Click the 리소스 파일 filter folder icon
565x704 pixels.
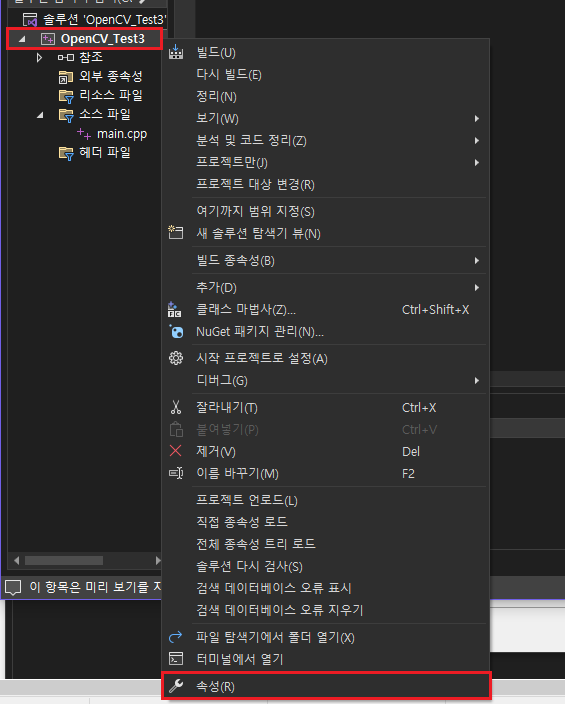[66, 96]
